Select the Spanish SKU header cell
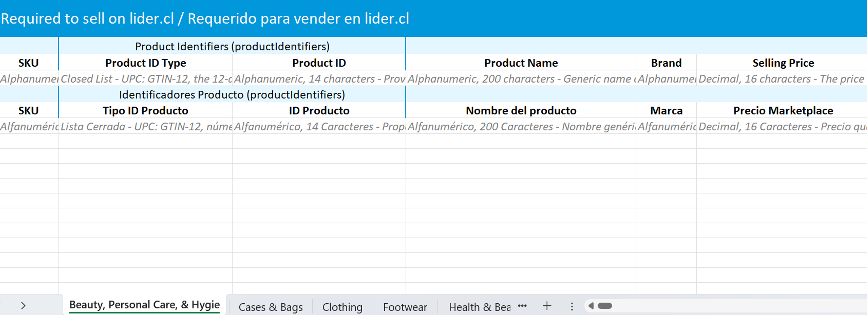 [x=29, y=110]
